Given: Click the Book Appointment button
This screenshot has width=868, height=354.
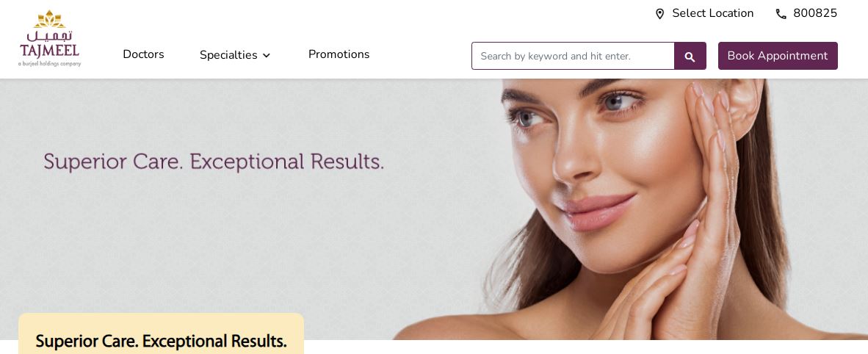Looking at the screenshot, I should tap(777, 56).
